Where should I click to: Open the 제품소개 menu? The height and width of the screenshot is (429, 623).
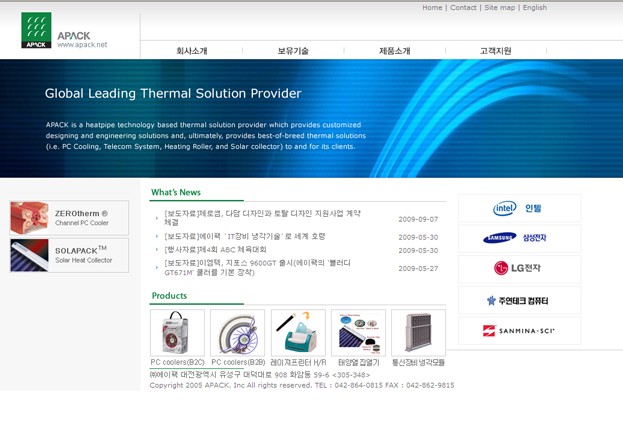tap(395, 51)
